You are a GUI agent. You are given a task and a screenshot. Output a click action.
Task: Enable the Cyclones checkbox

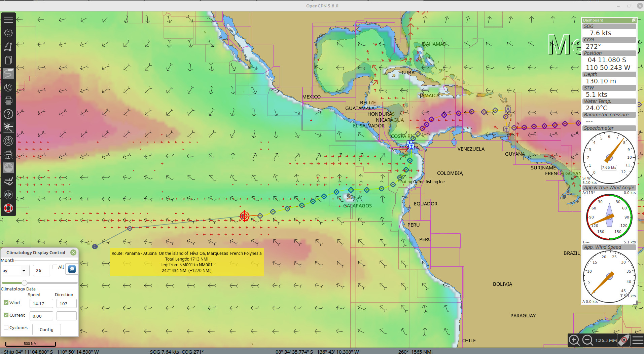pyautogui.click(x=6, y=327)
